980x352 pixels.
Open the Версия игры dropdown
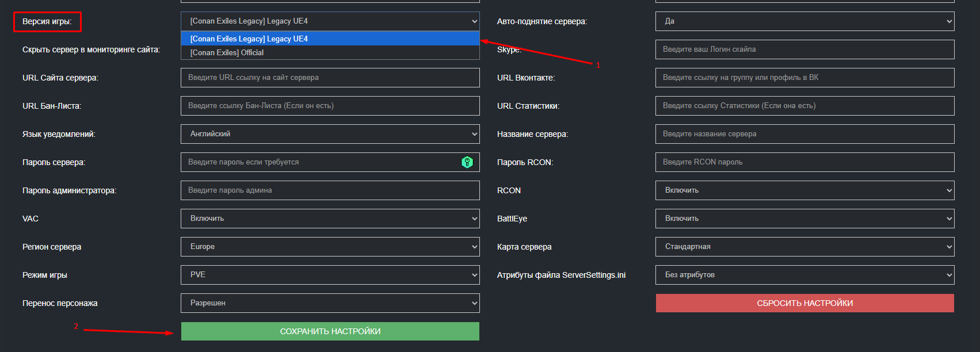point(330,21)
